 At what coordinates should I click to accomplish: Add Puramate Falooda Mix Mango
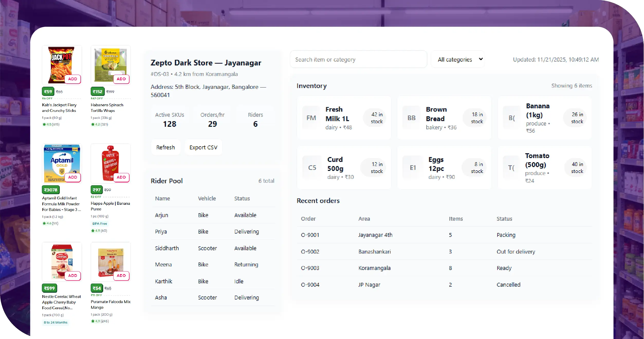(121, 276)
